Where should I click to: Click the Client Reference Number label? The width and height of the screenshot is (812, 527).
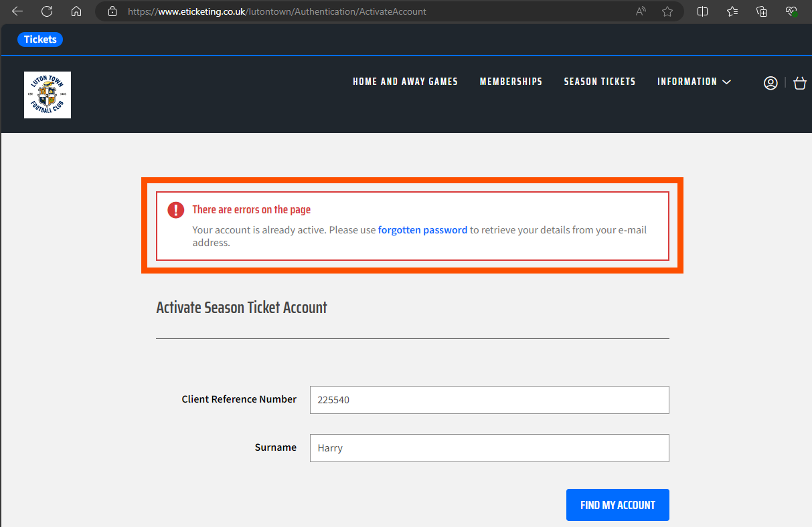(239, 399)
